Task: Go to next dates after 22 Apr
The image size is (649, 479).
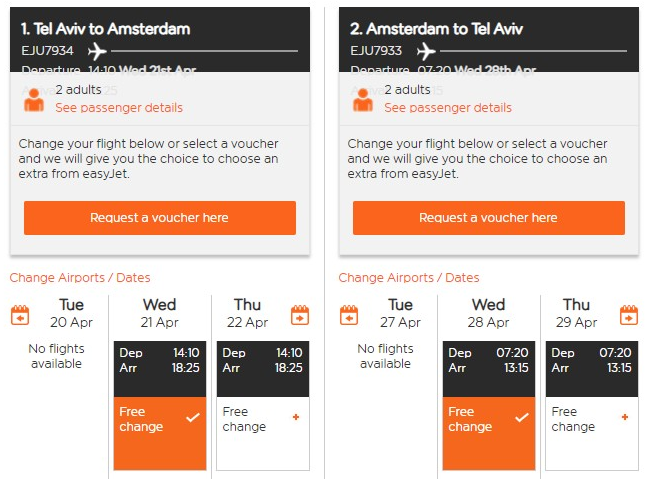Action: click(300, 315)
